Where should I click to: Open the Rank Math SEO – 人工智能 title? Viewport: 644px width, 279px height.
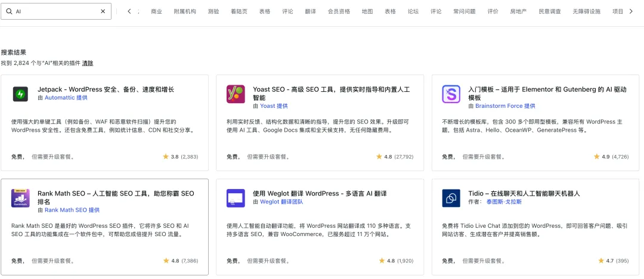(116, 197)
